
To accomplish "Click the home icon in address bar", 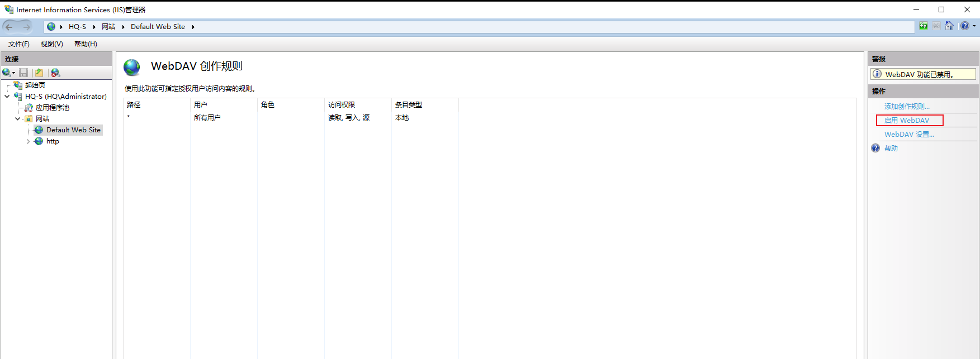I will pos(949,26).
